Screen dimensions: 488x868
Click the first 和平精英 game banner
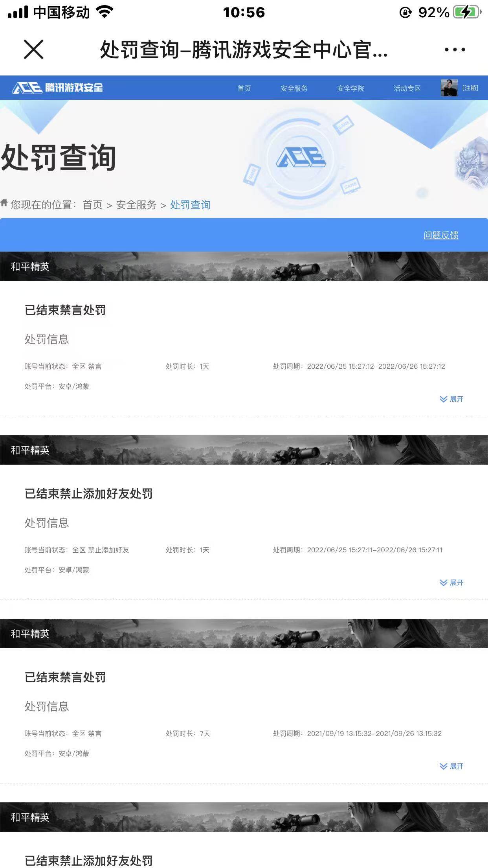(244, 266)
